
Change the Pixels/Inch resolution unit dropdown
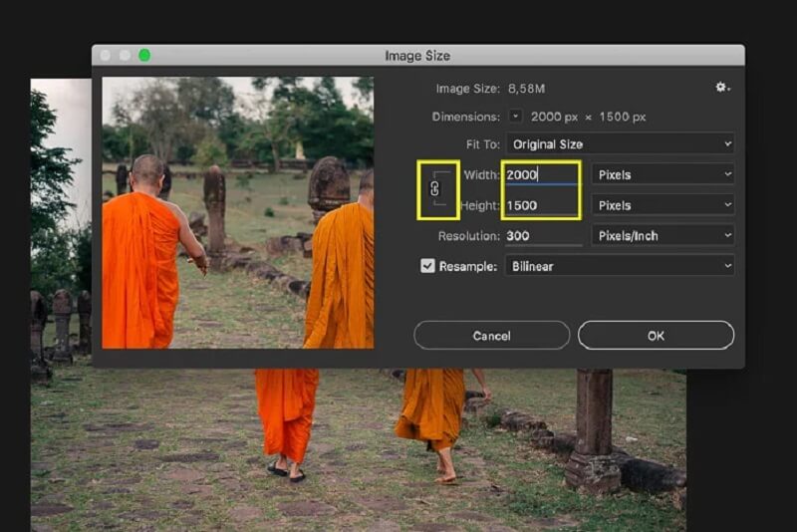[x=663, y=236]
